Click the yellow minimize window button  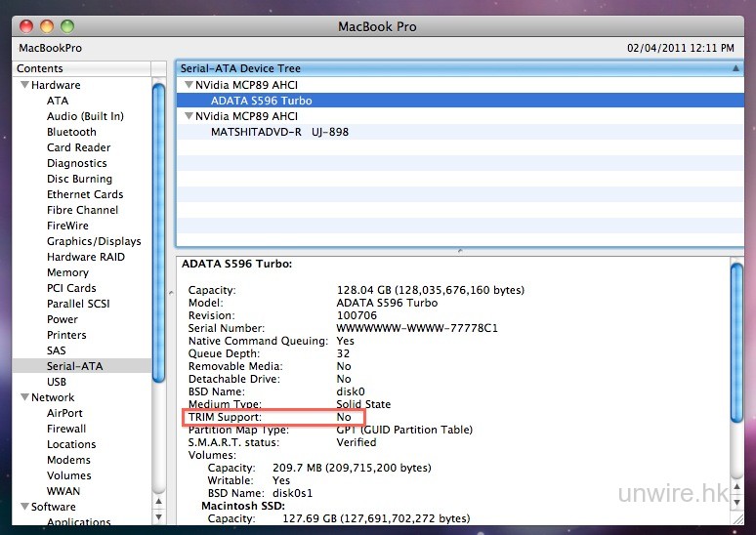click(x=46, y=26)
